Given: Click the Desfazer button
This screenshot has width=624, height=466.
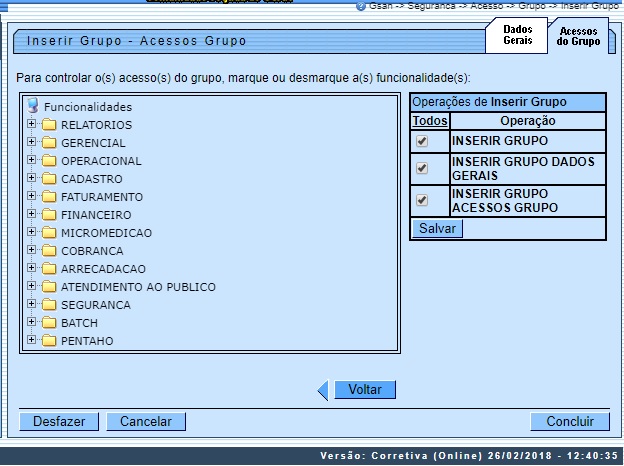Looking at the screenshot, I should click(59, 421).
